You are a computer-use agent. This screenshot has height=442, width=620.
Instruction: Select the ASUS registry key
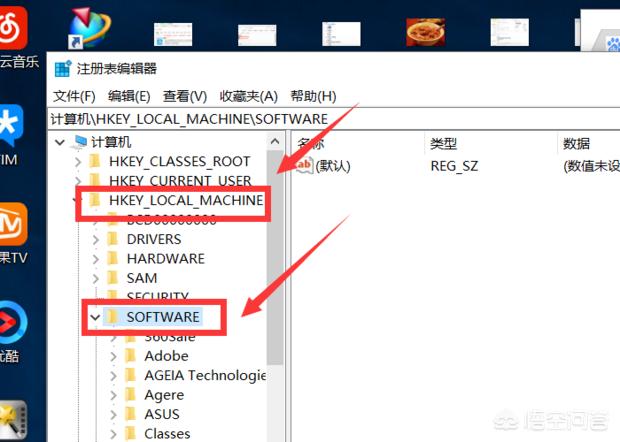pyautogui.click(x=162, y=414)
